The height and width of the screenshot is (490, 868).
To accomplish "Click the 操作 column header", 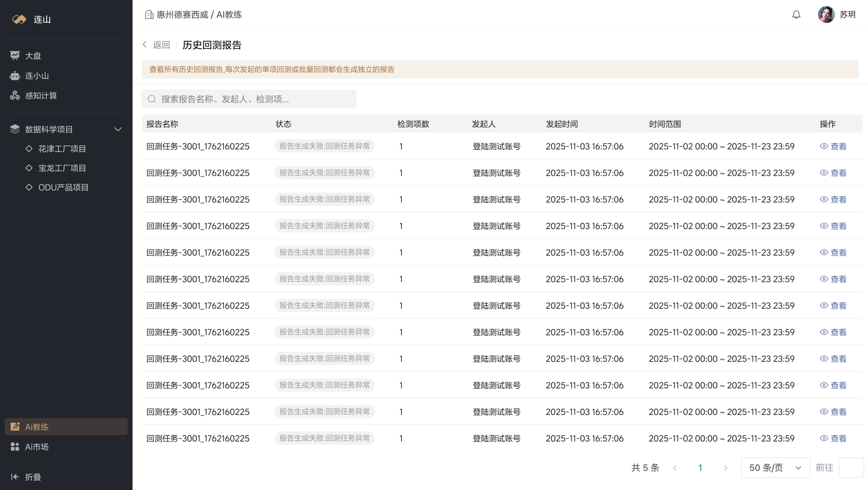I will (828, 124).
